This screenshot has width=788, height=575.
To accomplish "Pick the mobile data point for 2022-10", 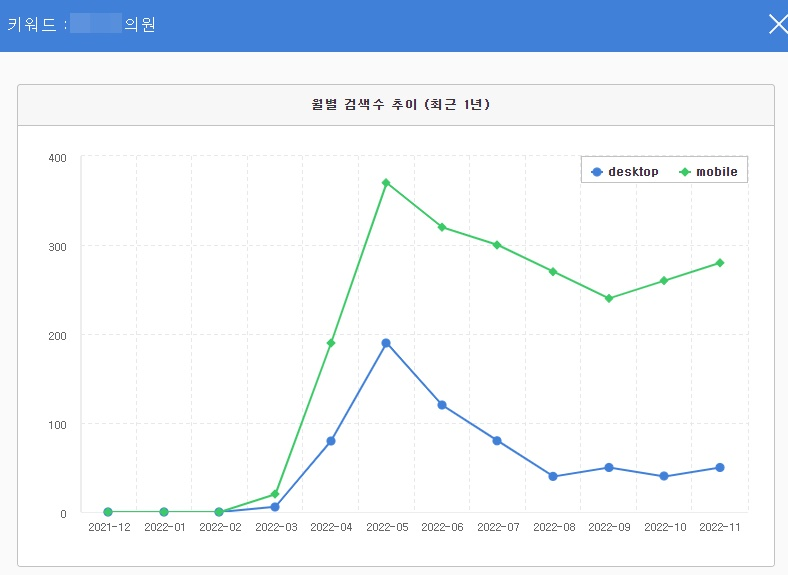I will tap(664, 281).
